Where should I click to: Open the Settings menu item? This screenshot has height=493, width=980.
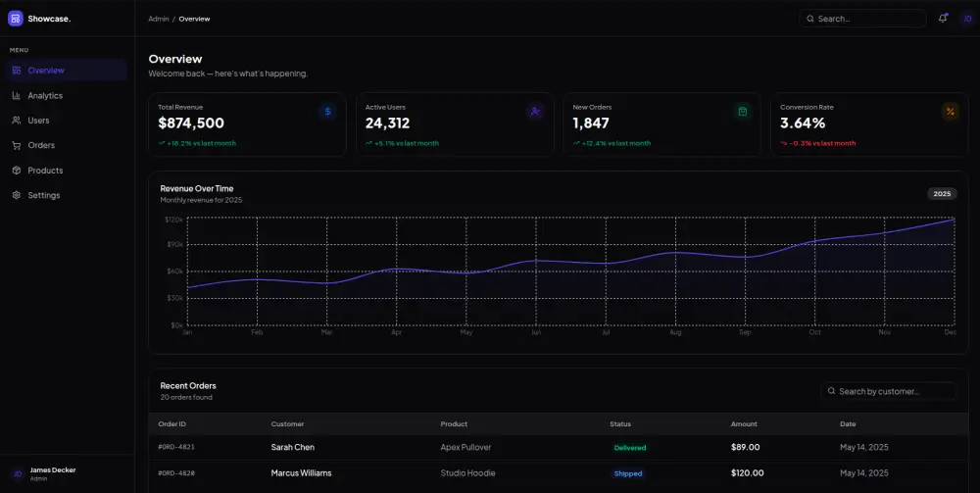67,195
